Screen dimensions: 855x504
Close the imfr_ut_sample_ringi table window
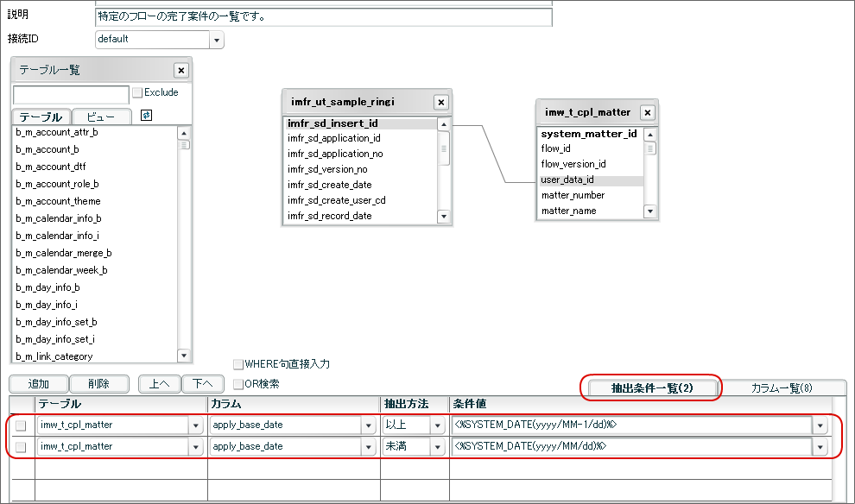coord(441,102)
